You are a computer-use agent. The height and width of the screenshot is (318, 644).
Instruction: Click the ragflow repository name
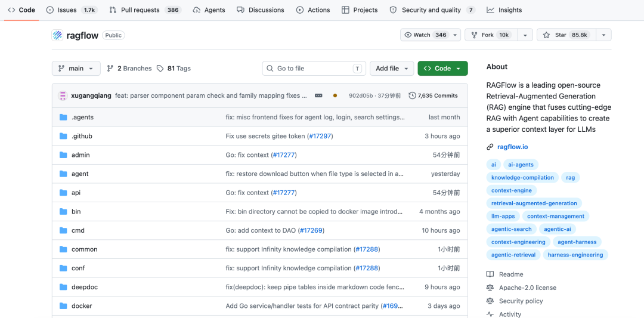(82, 35)
